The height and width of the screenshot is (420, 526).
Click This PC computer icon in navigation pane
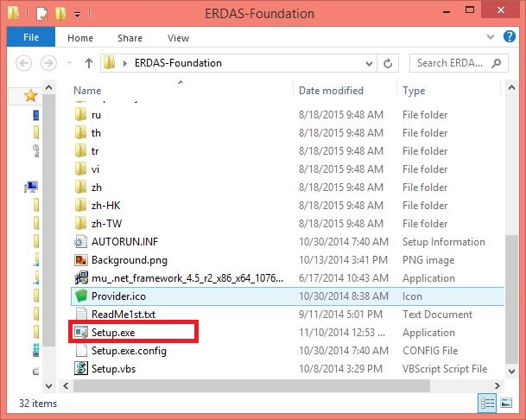click(31, 187)
